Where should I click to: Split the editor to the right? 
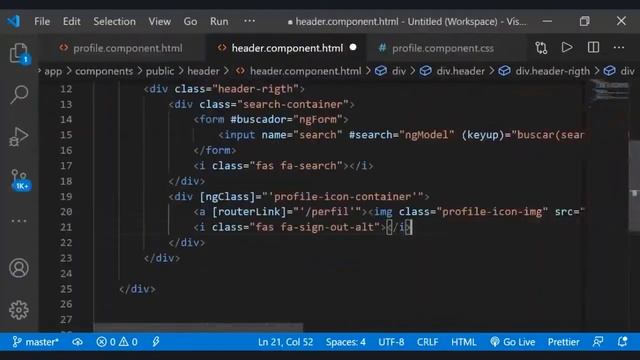click(593, 48)
